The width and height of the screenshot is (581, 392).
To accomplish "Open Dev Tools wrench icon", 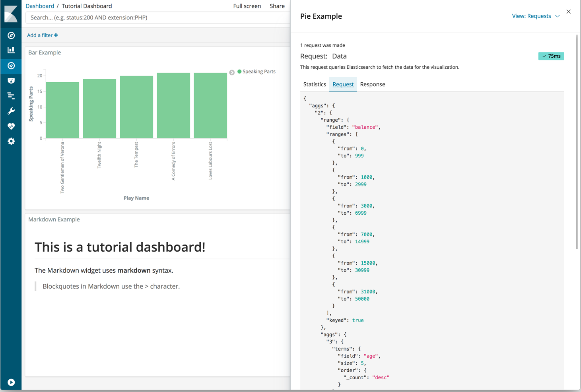I will 11,111.
